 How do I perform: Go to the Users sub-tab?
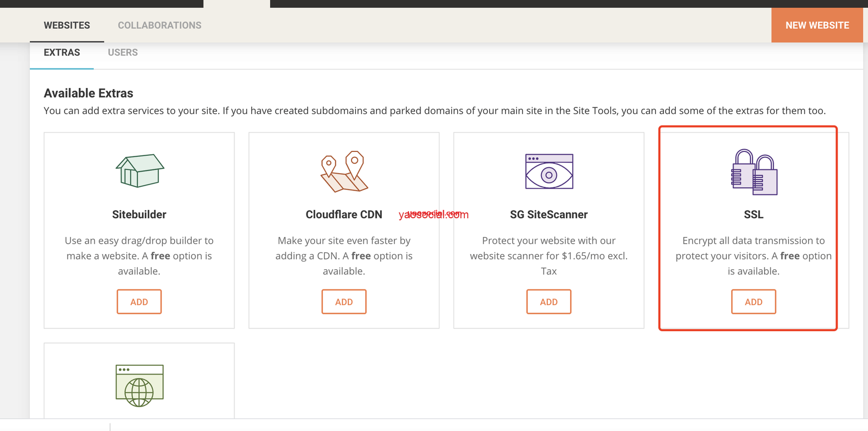123,53
